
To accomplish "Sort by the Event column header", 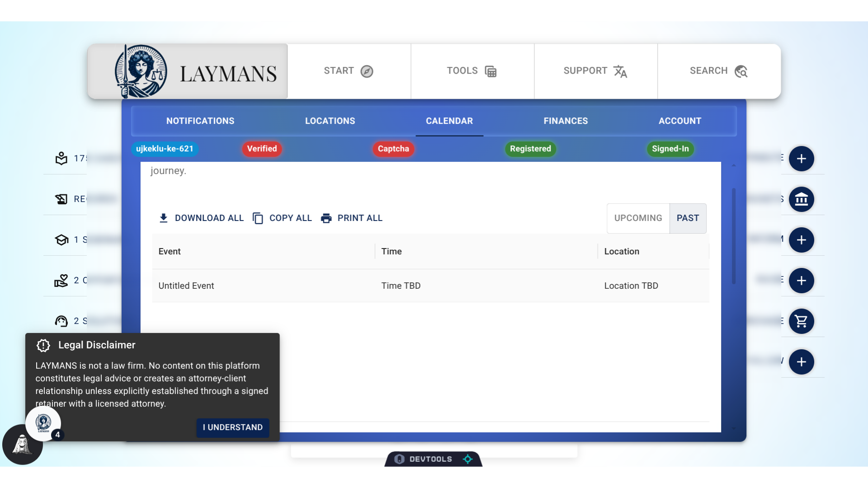I will [x=170, y=251].
